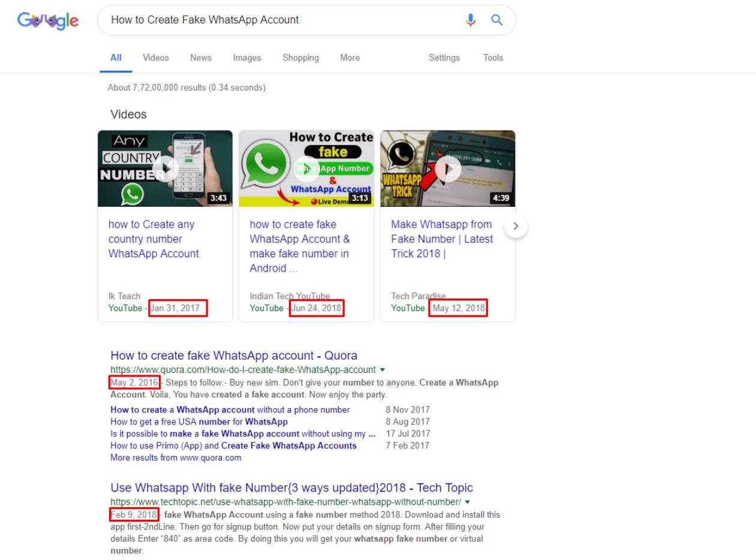Click the 'Indian Tech YouTube' channel name
Image resolution: width=756 pixels, height=560 pixels.
click(x=290, y=296)
